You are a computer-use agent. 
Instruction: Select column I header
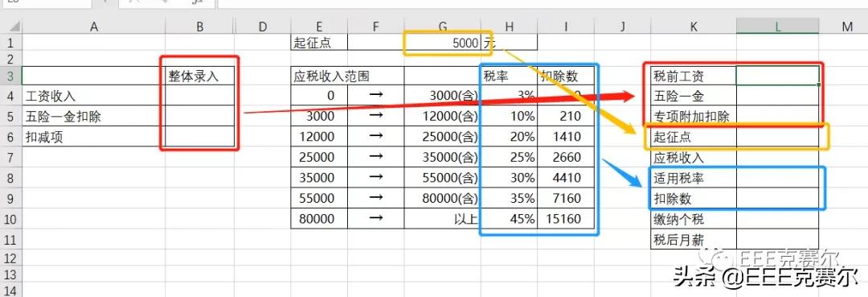pyautogui.click(x=567, y=26)
